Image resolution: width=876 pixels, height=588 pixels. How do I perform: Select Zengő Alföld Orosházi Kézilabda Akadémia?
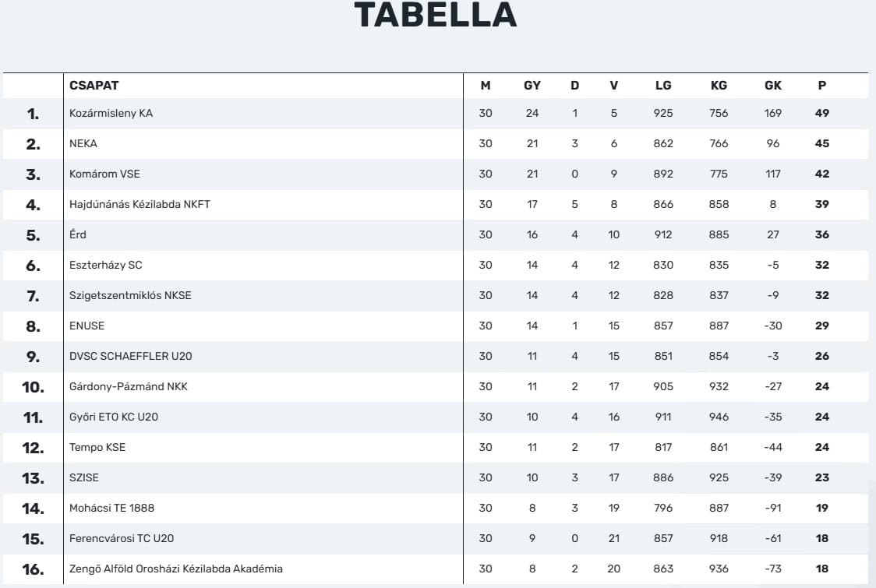pos(176,569)
